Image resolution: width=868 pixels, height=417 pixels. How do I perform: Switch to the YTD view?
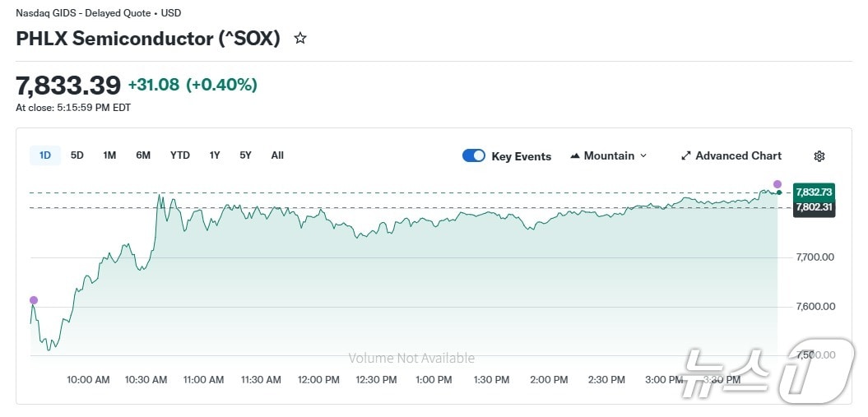tap(180, 155)
